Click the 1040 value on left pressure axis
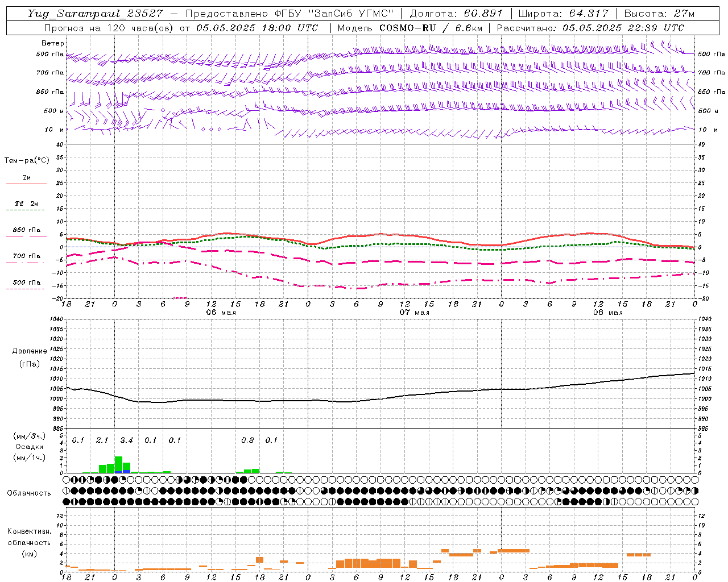The width and height of the screenshot is (728, 582). tap(56, 319)
